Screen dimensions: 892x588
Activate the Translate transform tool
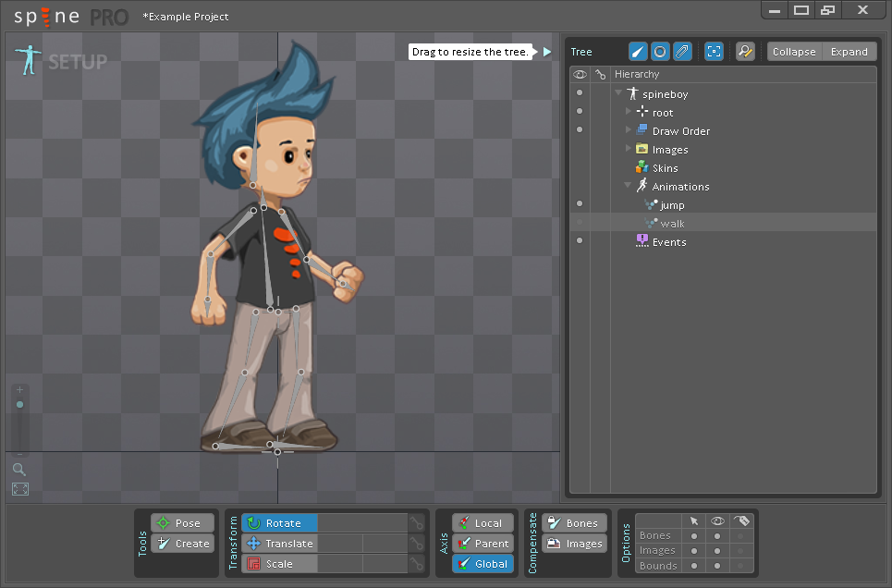280,544
